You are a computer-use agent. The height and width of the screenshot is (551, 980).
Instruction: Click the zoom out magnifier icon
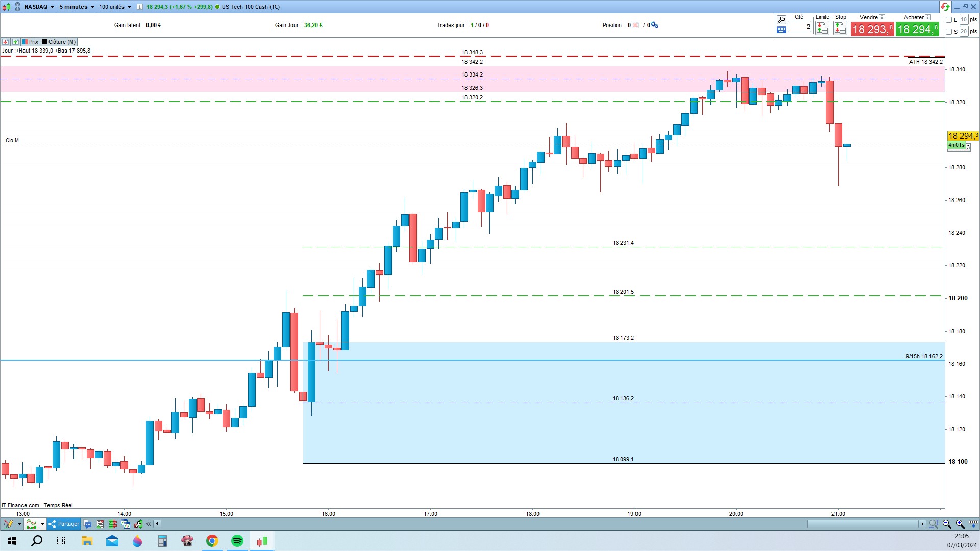point(947,524)
